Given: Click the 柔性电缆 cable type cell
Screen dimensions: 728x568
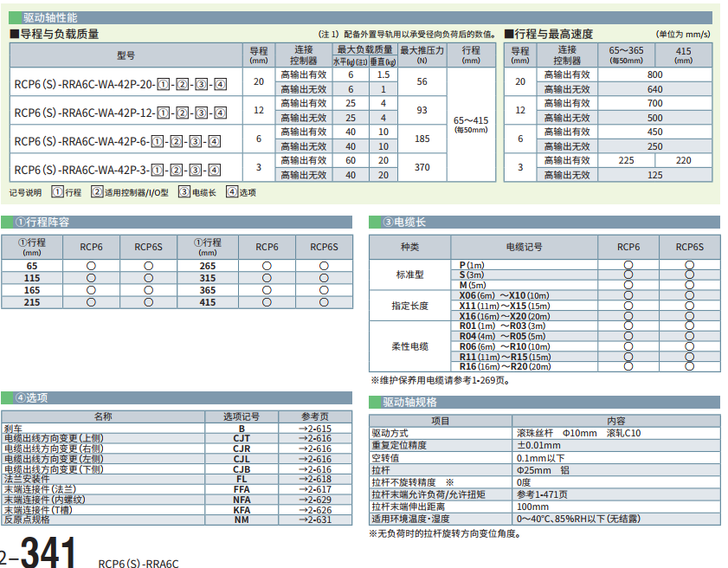Looking at the screenshot, I should pos(409,346).
